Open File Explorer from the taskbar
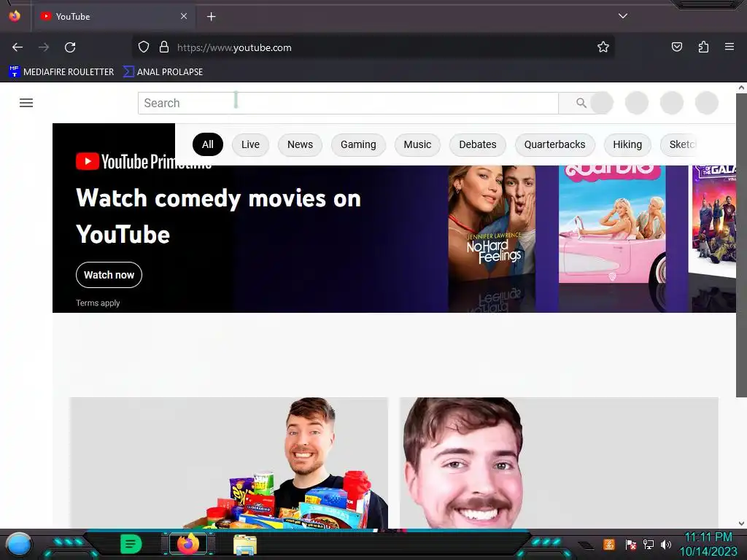The width and height of the screenshot is (747, 560). click(x=245, y=545)
